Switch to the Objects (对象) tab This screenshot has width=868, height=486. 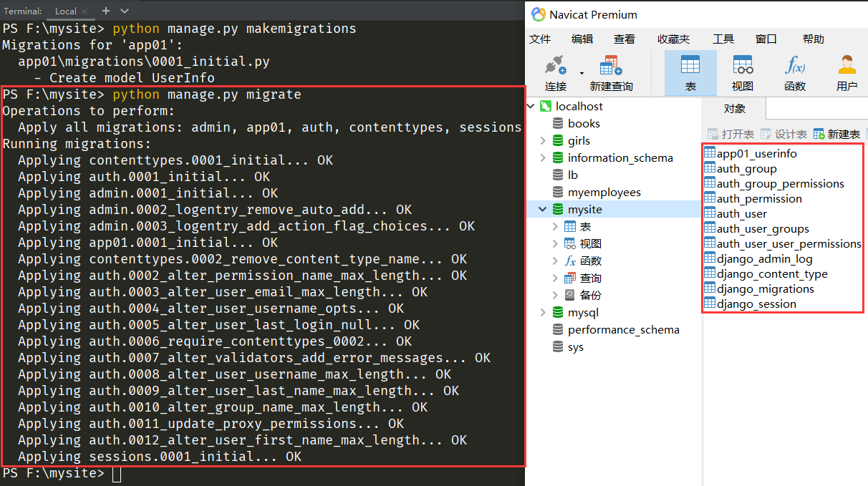(735, 109)
